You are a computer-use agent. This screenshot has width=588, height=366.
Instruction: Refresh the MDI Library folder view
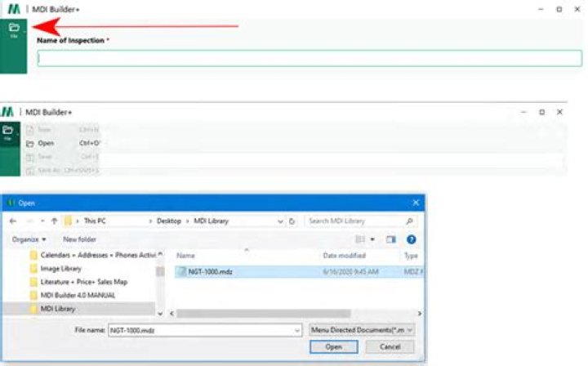tap(292, 221)
